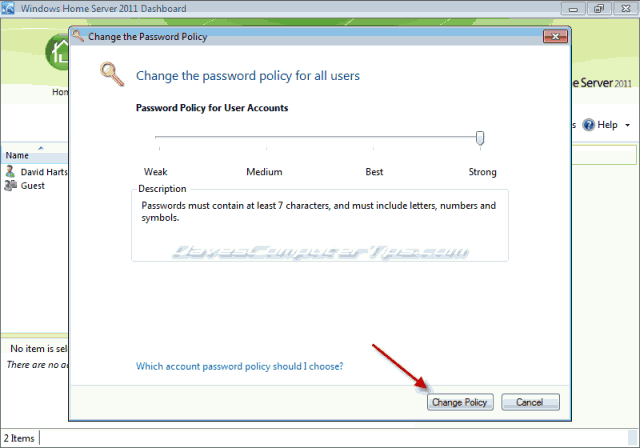Open Help in the Dashboard window

click(x=600, y=124)
